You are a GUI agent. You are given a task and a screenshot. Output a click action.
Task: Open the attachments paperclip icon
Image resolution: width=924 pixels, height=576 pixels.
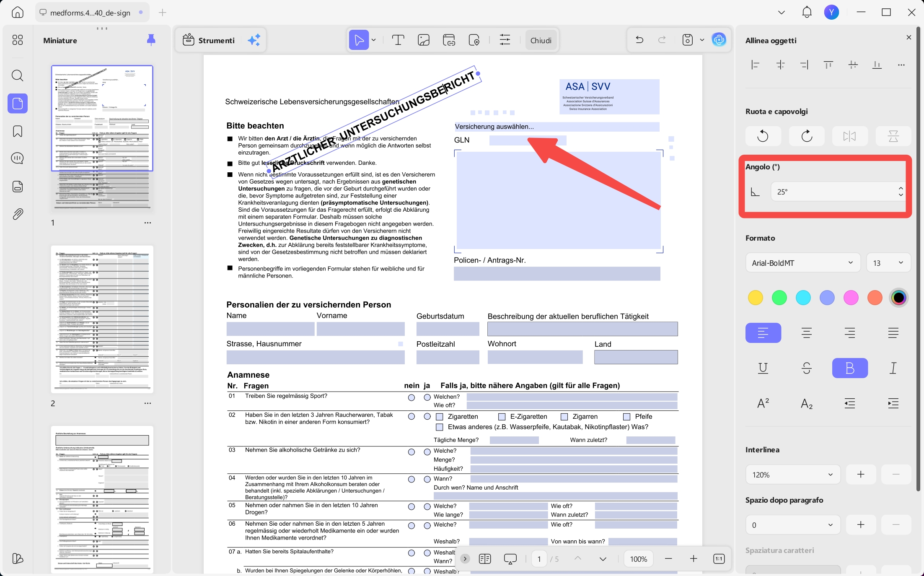pyautogui.click(x=18, y=214)
